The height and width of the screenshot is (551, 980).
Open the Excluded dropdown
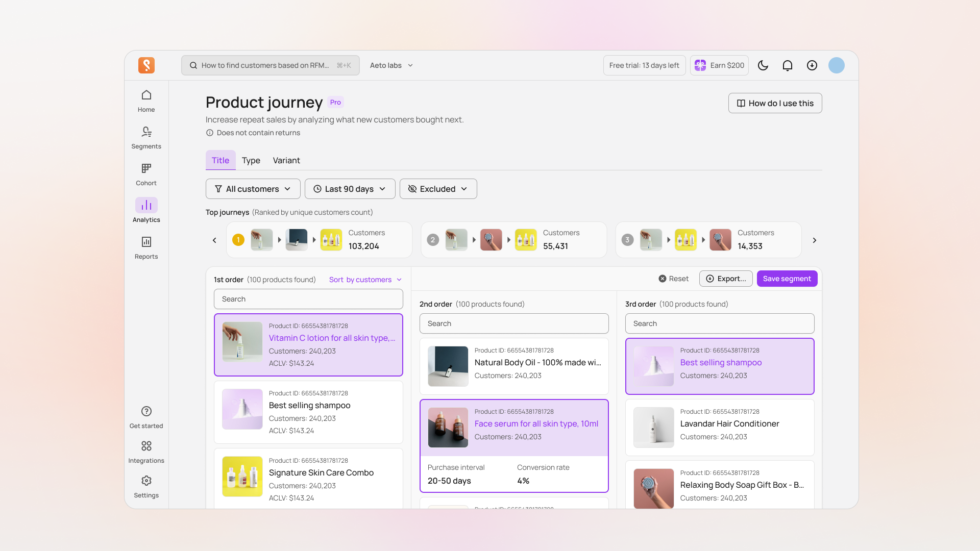(438, 189)
